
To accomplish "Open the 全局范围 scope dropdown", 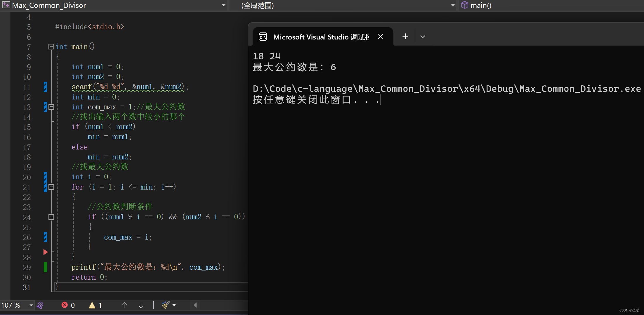I will (x=453, y=5).
